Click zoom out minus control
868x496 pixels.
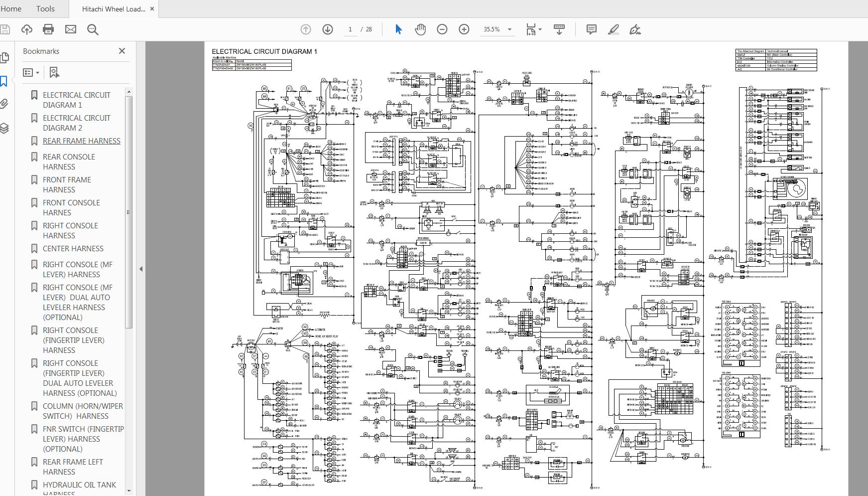[x=441, y=29]
